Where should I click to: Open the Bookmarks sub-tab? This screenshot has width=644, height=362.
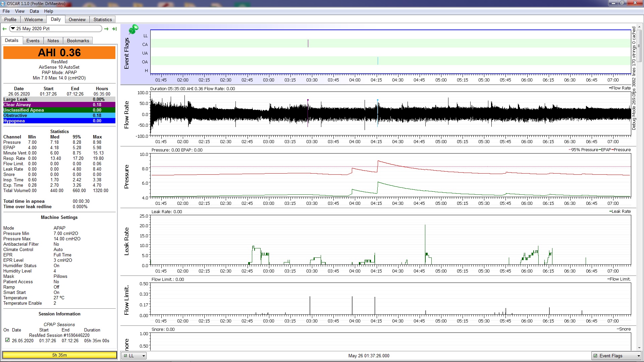coord(78,41)
